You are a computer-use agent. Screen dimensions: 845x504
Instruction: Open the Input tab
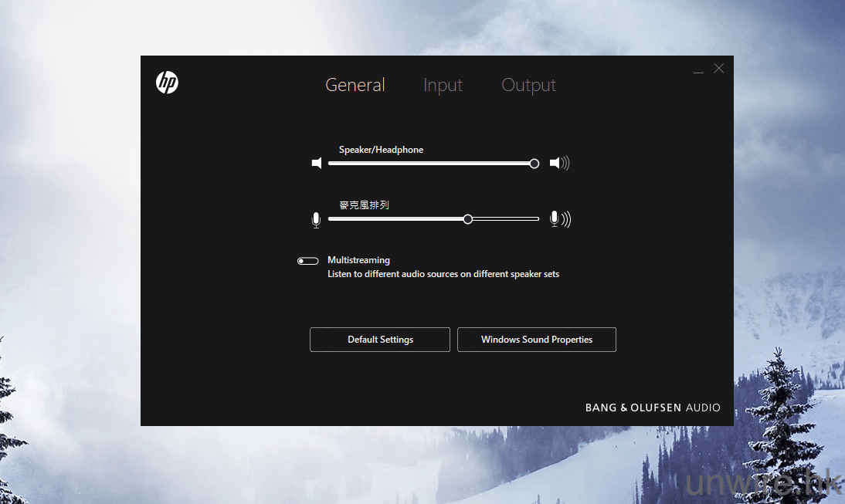coord(443,85)
